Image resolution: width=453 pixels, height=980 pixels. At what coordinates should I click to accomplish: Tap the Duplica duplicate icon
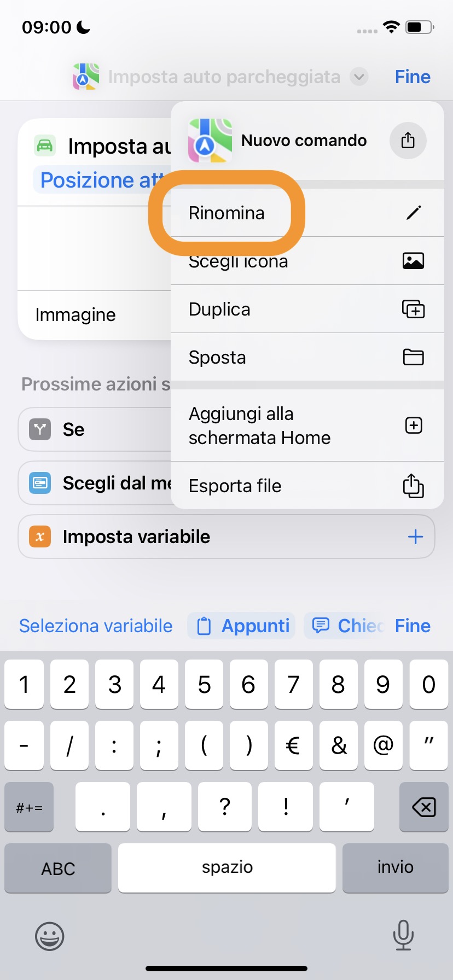click(x=413, y=309)
